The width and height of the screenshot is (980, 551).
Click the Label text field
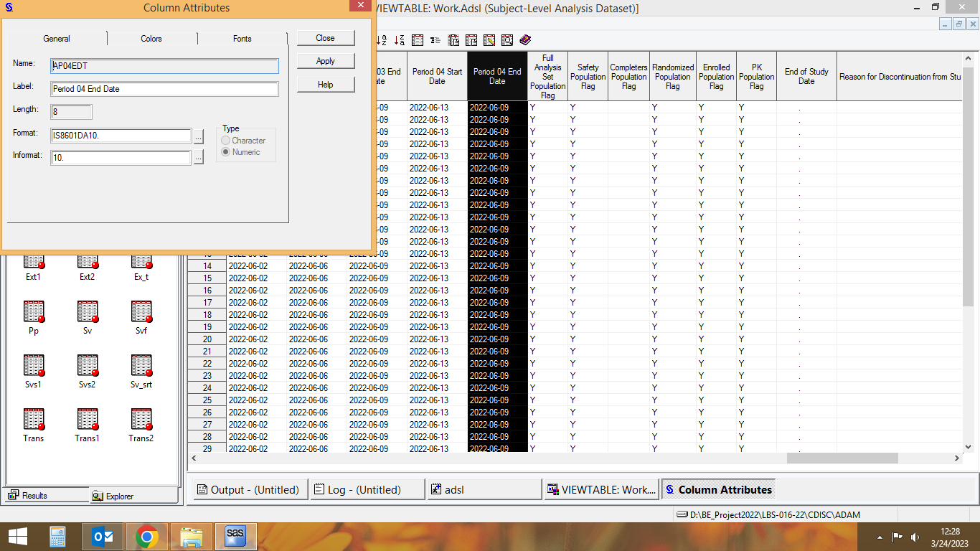[165, 90]
